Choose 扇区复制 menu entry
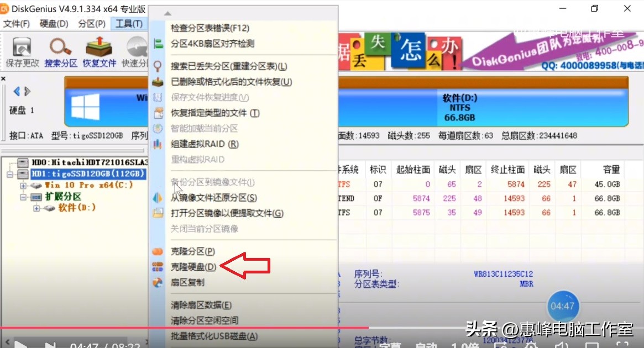The image size is (644, 348). [x=187, y=282]
